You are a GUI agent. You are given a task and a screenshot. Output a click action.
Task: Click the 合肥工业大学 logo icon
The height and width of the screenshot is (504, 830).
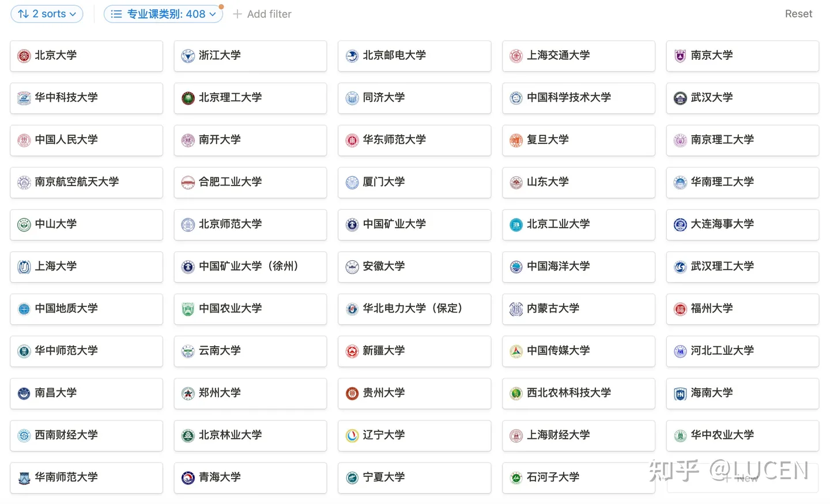click(188, 183)
